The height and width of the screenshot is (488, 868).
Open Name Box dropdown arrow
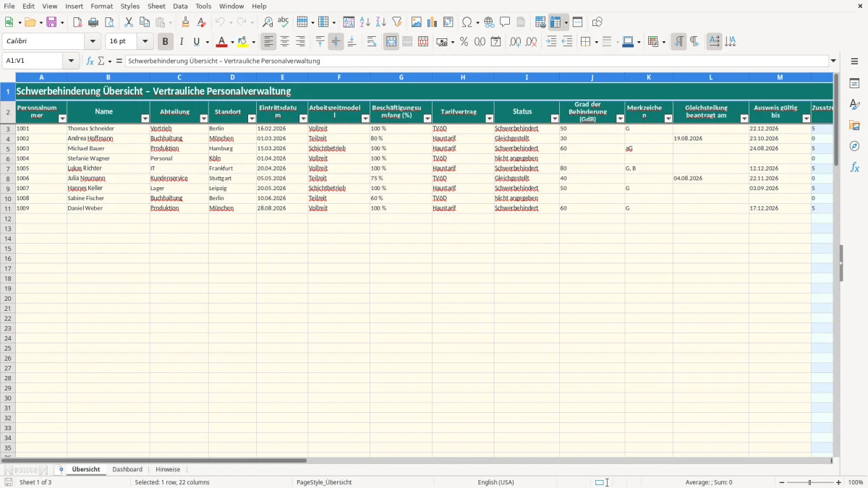click(71, 61)
